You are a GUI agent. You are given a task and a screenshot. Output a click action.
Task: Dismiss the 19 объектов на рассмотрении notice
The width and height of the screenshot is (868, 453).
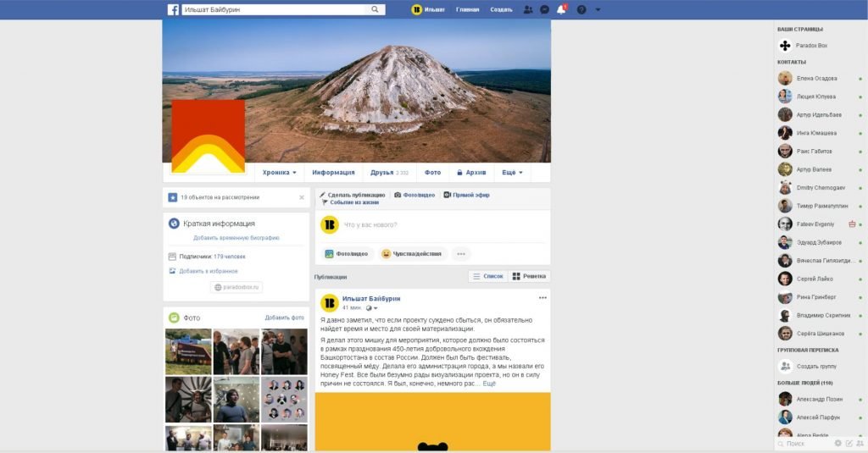coord(301,197)
